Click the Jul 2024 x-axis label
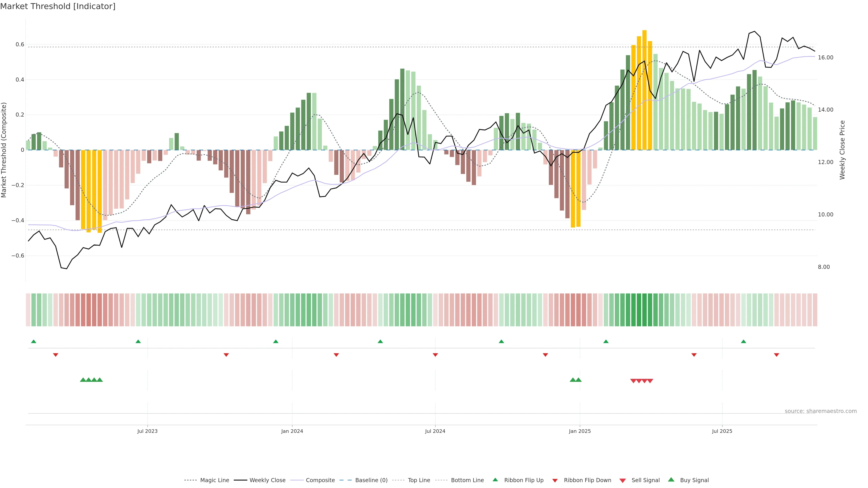The image size is (868, 488). 435,431
